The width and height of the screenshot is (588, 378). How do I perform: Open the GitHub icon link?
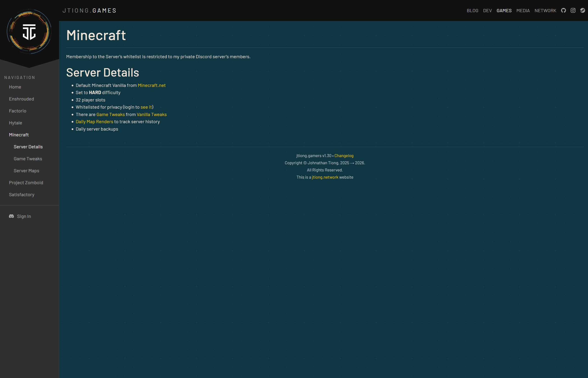(x=563, y=10)
